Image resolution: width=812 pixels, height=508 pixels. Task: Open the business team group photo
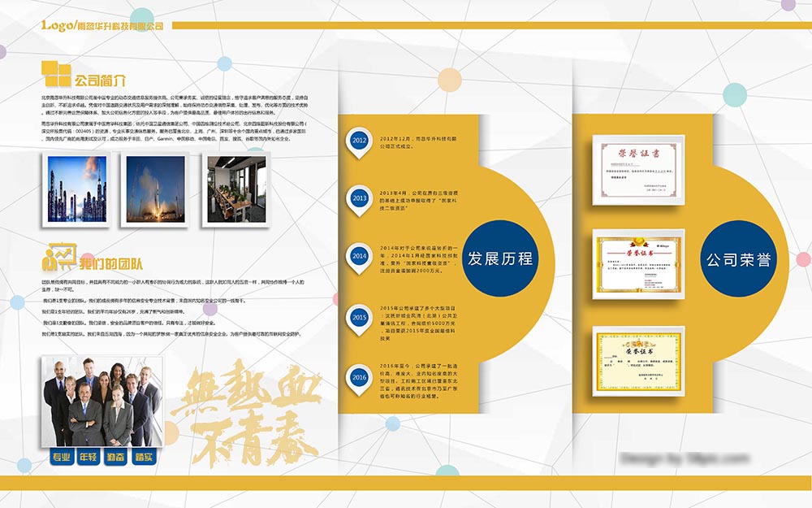pos(101,402)
